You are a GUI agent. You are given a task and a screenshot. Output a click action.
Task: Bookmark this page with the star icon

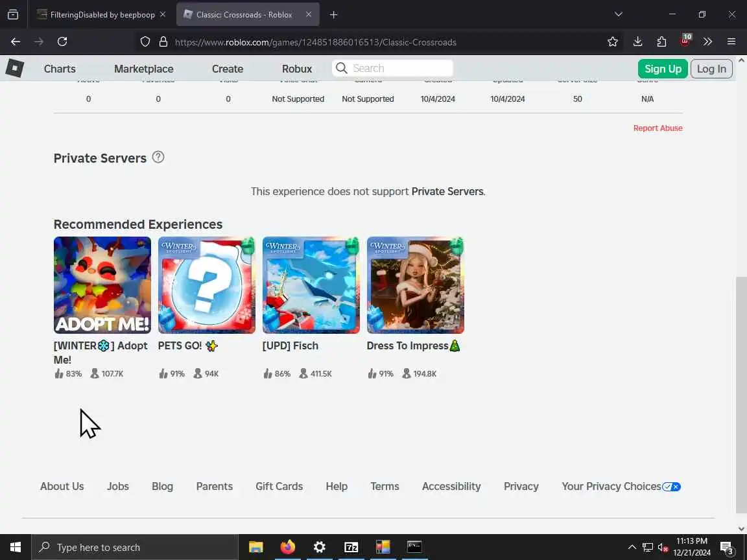coord(613,42)
